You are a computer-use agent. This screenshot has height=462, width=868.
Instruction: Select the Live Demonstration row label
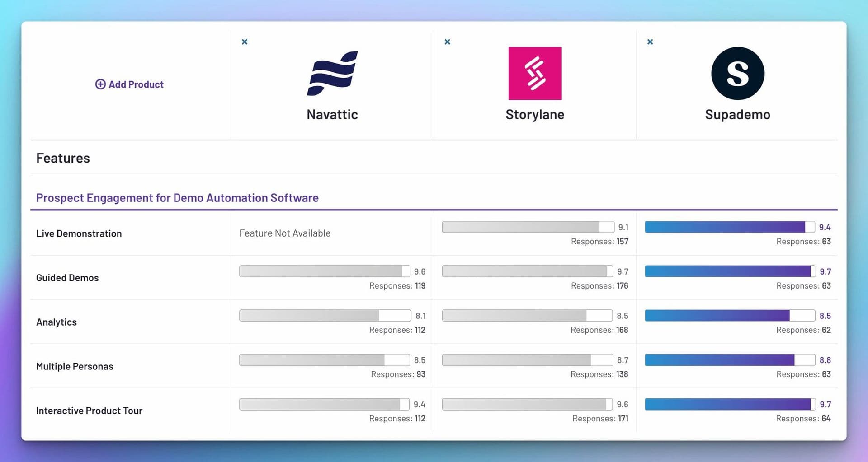pyautogui.click(x=79, y=233)
